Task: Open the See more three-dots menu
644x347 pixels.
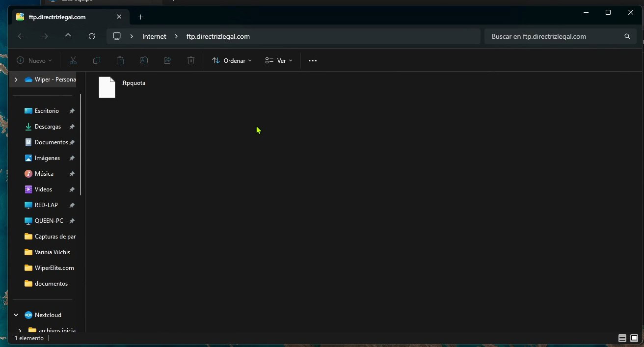Action: (313, 60)
